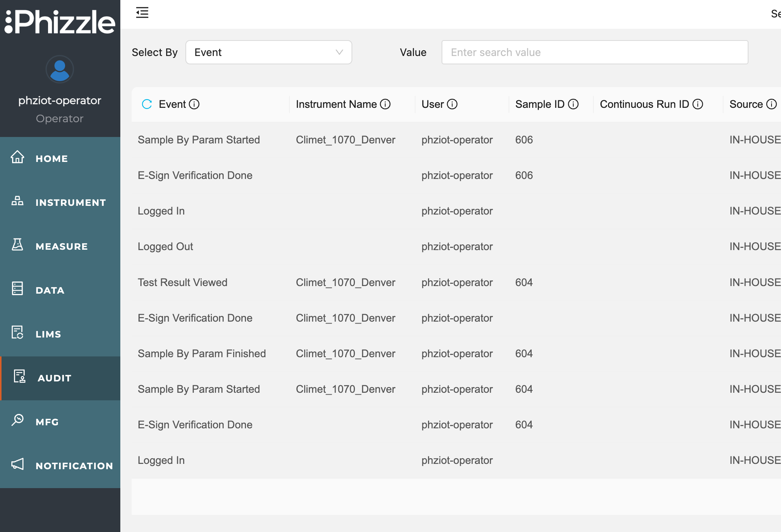Open the Measure section
This screenshot has width=781, height=532.
pyautogui.click(x=61, y=246)
